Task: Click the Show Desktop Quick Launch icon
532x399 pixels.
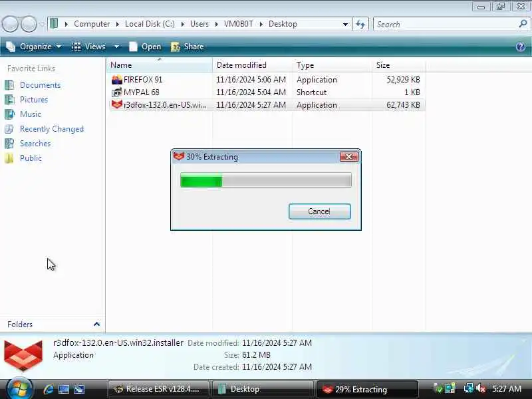Action: 64,389
